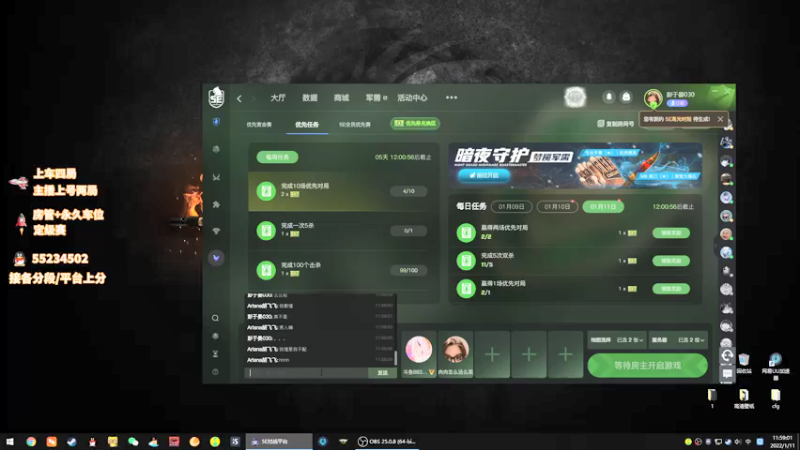Screen dimensions: 800x450
Task: Open the Recycle Bin on the desktop
Action: coord(744,363)
